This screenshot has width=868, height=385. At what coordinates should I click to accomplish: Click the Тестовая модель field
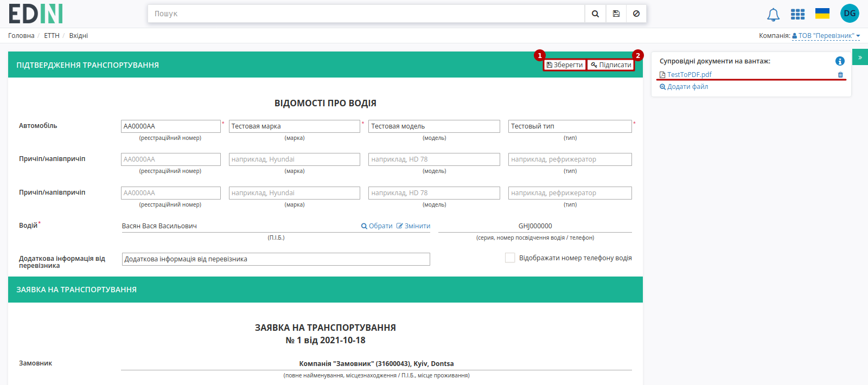(434, 126)
